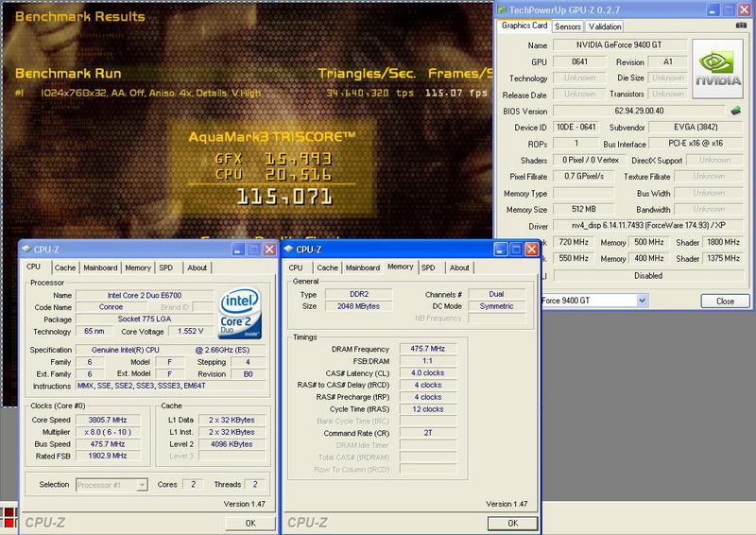Click the Cycle Time value 12 clocks
This screenshot has width=756, height=535.
point(428,409)
